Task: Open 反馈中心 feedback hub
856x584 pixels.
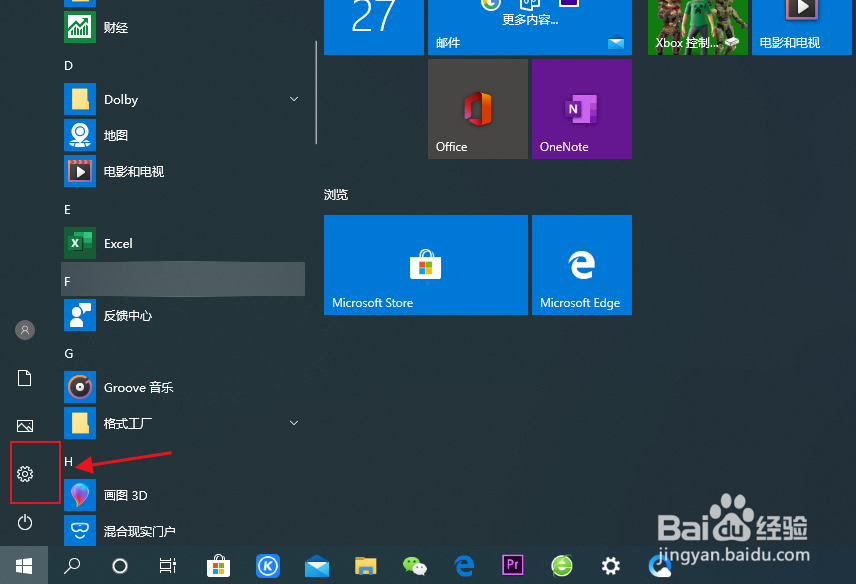Action: (x=183, y=315)
